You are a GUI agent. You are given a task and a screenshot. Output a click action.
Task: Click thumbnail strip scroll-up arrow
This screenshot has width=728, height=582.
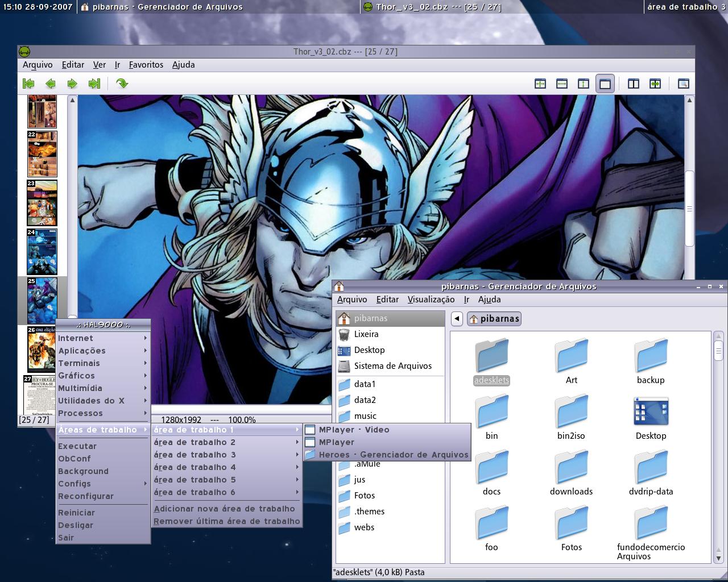[x=72, y=100]
